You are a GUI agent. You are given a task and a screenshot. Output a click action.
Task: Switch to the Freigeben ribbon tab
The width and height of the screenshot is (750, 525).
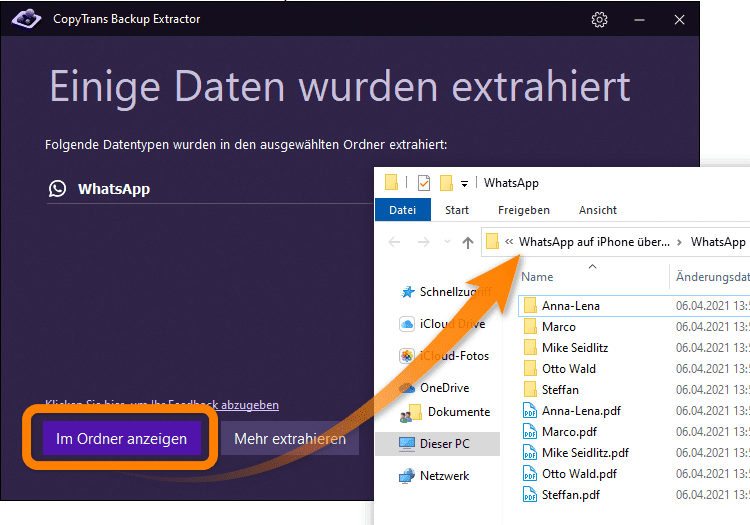pyautogui.click(x=524, y=210)
